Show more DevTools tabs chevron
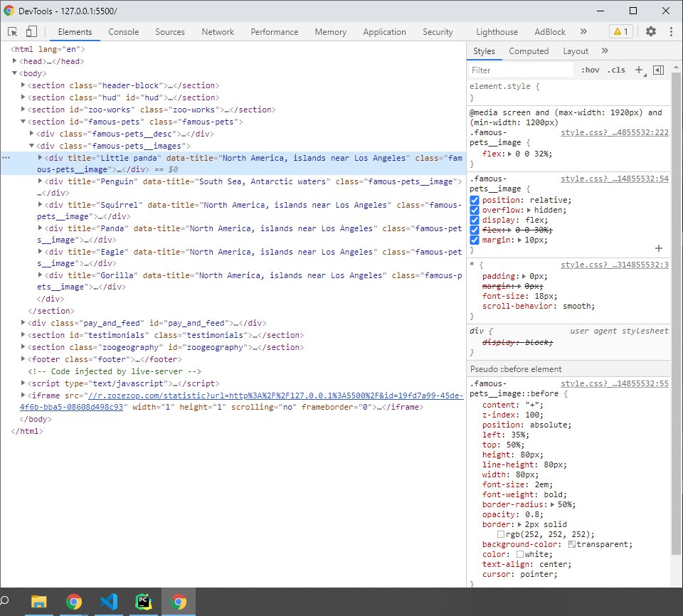This screenshot has height=616, width=683. pos(583,31)
